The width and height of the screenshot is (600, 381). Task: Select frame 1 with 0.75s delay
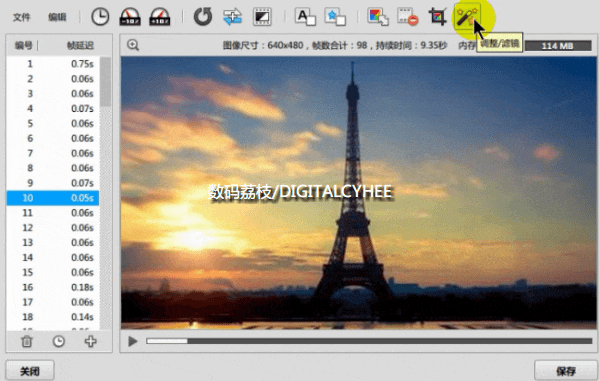pyautogui.click(x=53, y=64)
